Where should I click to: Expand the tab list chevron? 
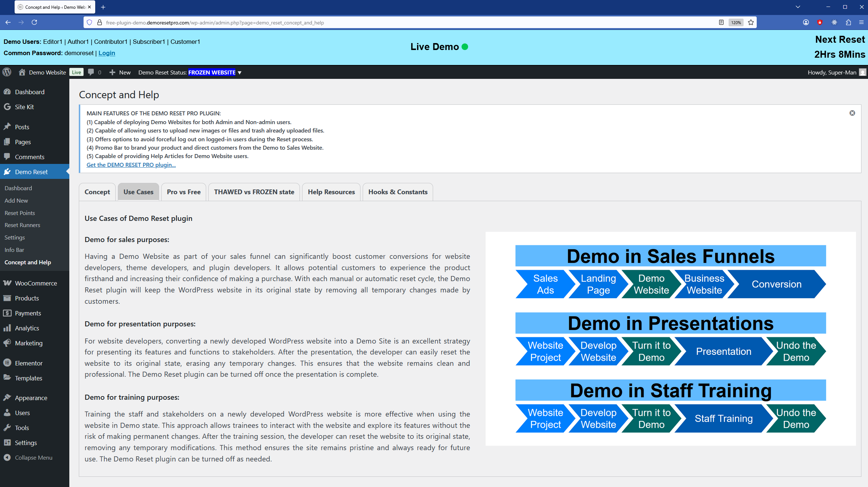798,7
